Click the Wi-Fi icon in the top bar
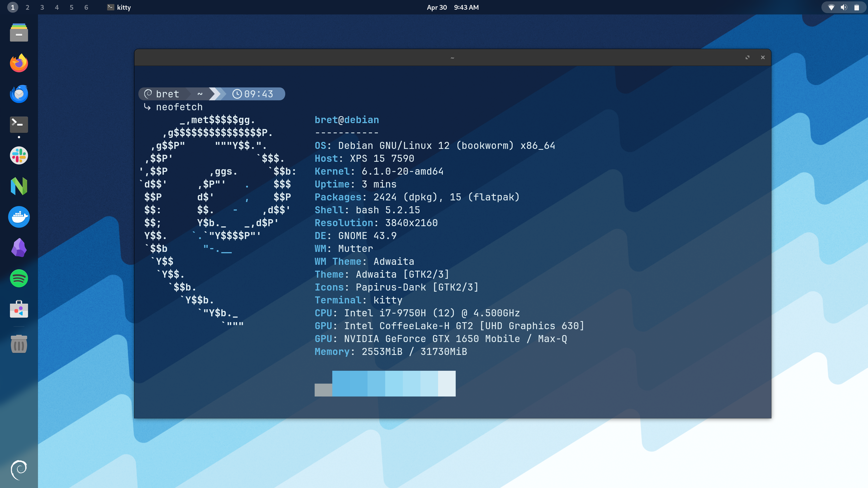Image resolution: width=868 pixels, height=488 pixels. (831, 7)
